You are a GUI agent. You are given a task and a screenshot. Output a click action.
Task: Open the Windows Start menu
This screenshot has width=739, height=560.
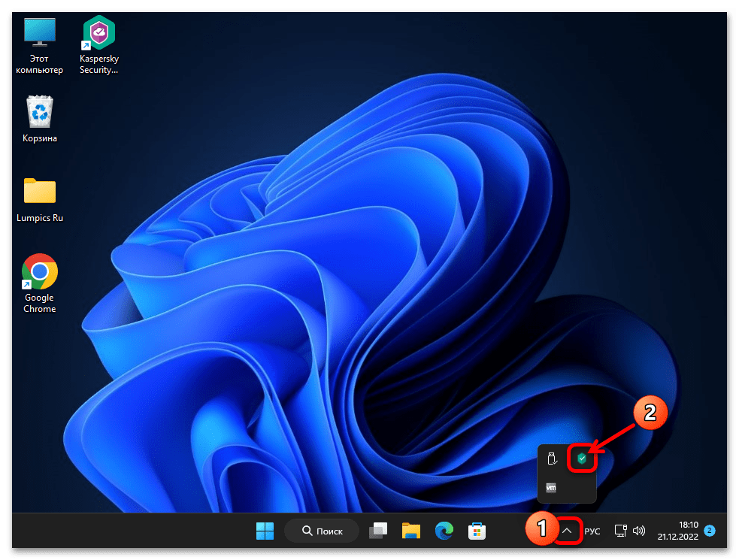coord(265,531)
